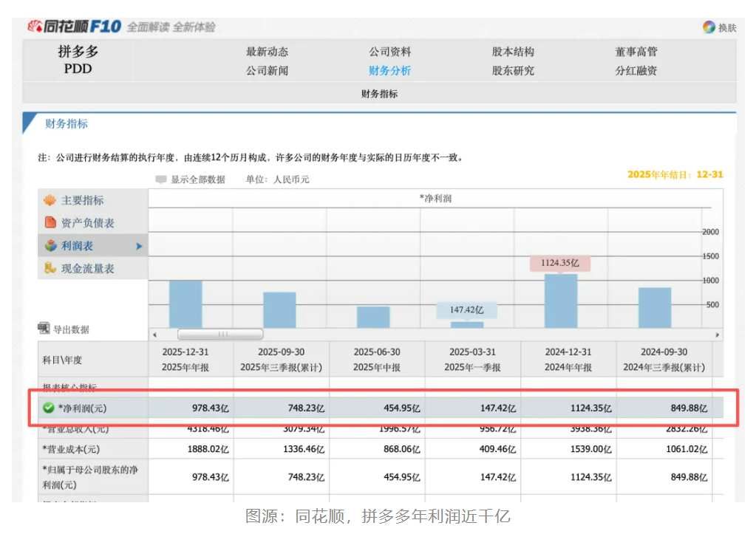Click the 显示全部数据 speech bubble icon
Screen dimensions: 756x534
coord(161,179)
